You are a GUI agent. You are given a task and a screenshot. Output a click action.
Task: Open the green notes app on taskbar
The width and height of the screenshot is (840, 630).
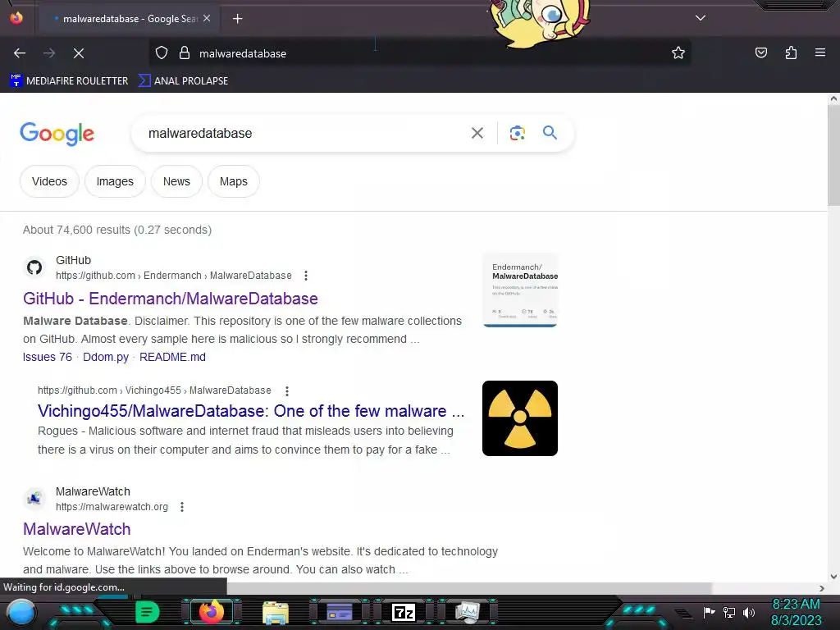pyautogui.click(x=148, y=612)
